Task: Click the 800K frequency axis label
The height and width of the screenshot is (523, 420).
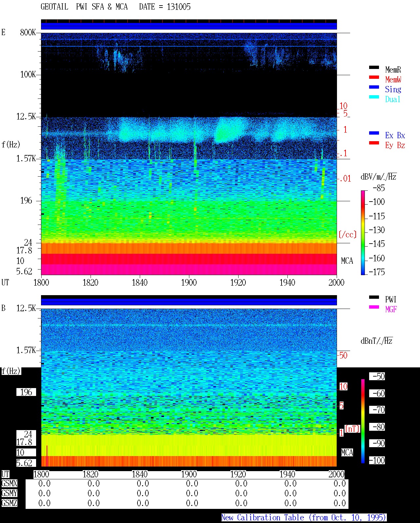Action: (x=28, y=32)
